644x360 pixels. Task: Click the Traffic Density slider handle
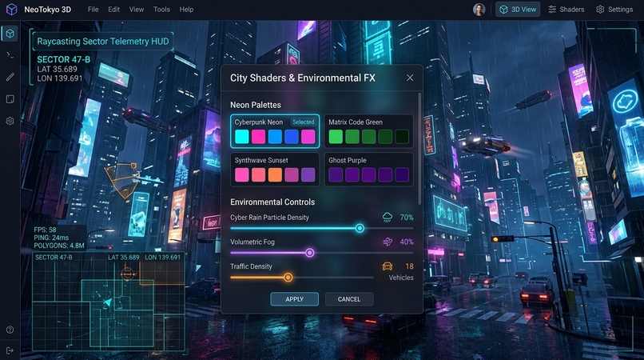tap(288, 278)
